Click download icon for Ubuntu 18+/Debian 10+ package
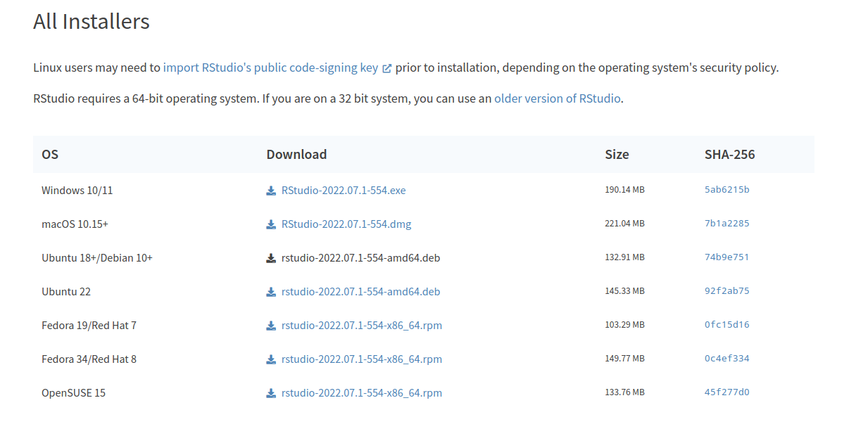 (x=271, y=258)
